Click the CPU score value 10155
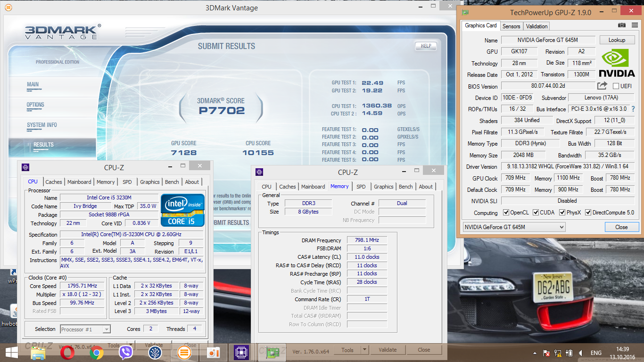The width and height of the screenshot is (644, 362). click(258, 153)
